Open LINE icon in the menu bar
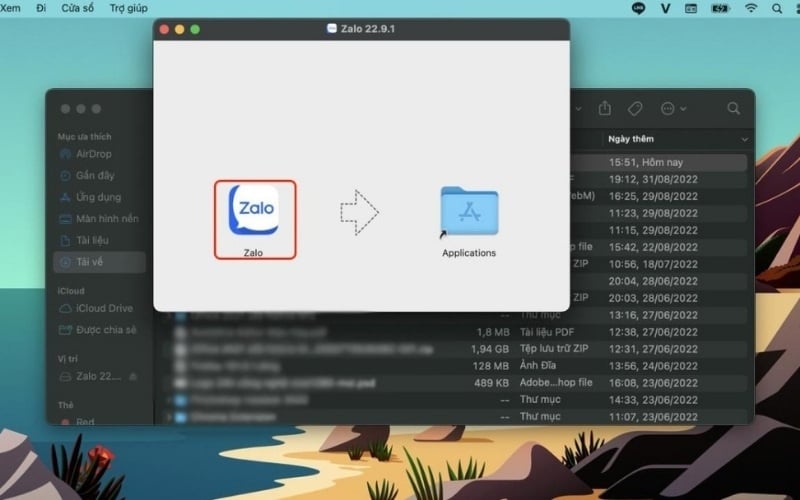This screenshot has height=500, width=800. tap(638, 8)
